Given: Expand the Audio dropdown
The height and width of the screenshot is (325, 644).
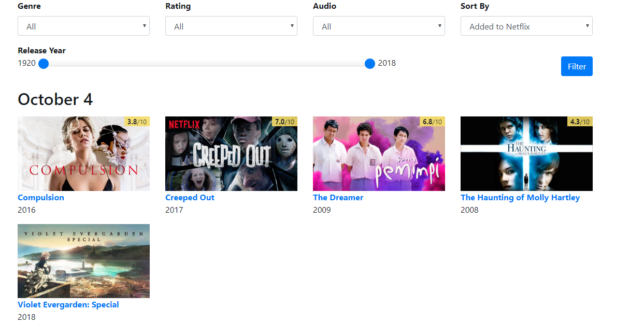Looking at the screenshot, I should pyautogui.click(x=379, y=26).
